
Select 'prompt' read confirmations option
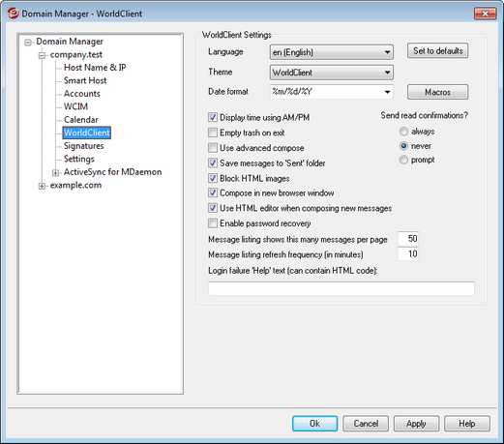403,160
